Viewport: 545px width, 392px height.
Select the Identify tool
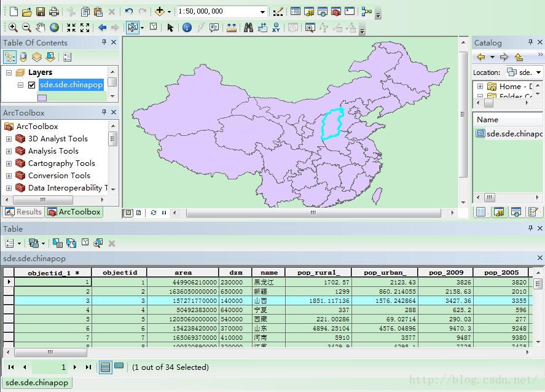tap(187, 28)
